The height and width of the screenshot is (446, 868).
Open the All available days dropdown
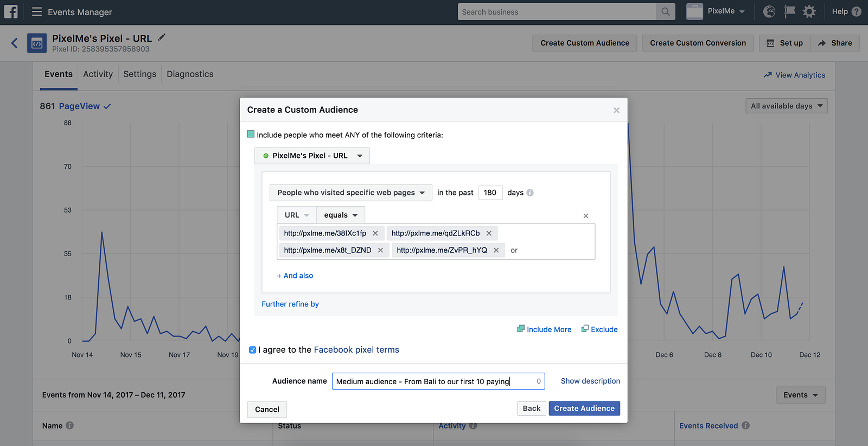click(787, 106)
